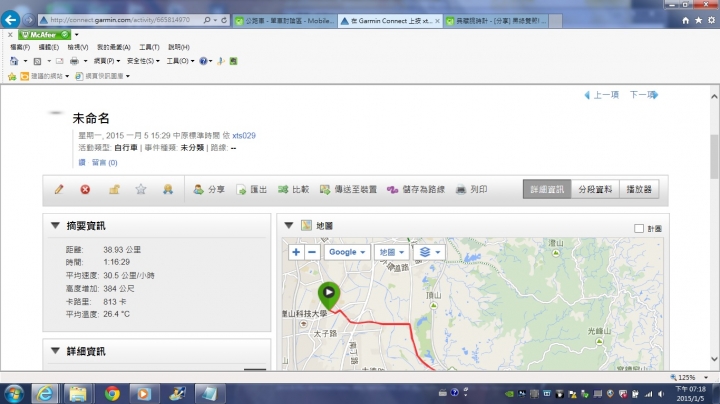Image resolution: width=720 pixels, height=404 pixels.
Task: Open the McAfee toolbar dropdown arrow
Action: (77, 35)
